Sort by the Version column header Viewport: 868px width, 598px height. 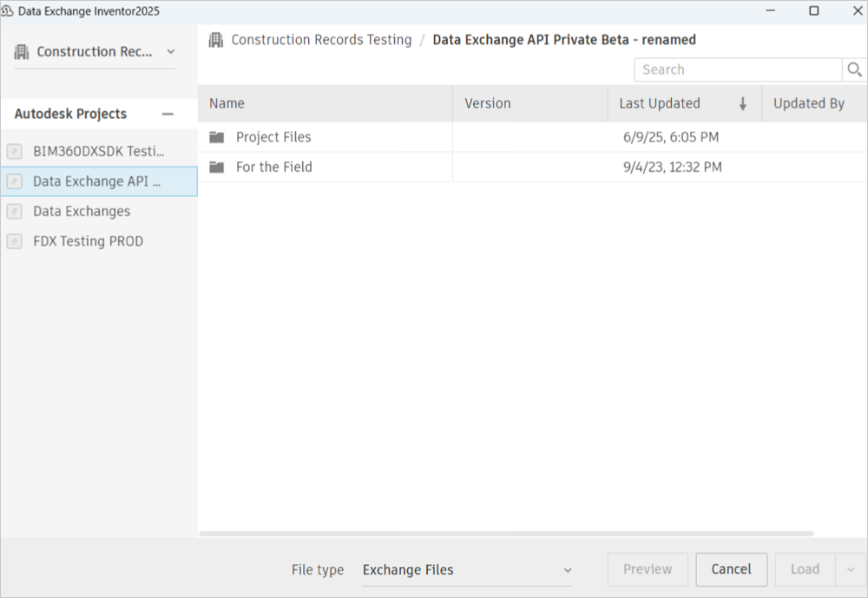coord(530,103)
